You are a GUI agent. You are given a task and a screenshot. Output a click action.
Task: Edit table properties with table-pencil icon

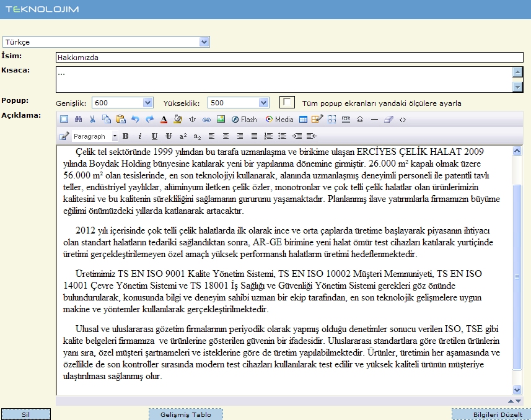317,119
